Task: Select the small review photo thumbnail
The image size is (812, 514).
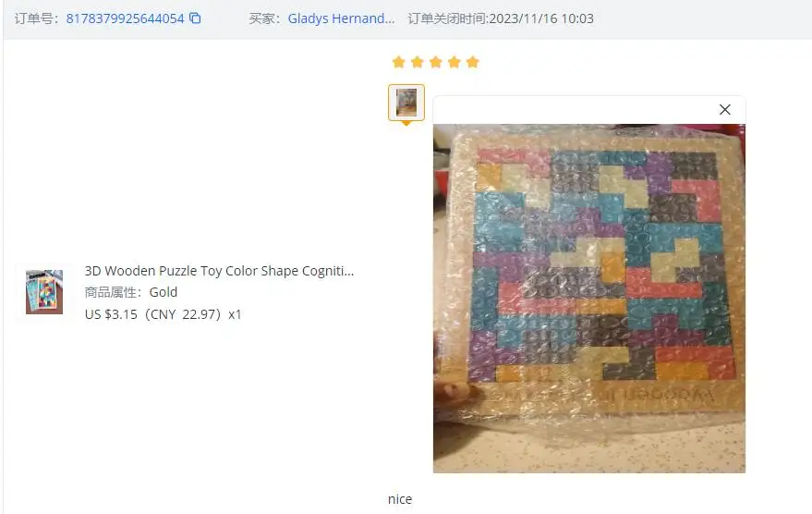Action: pyautogui.click(x=406, y=102)
